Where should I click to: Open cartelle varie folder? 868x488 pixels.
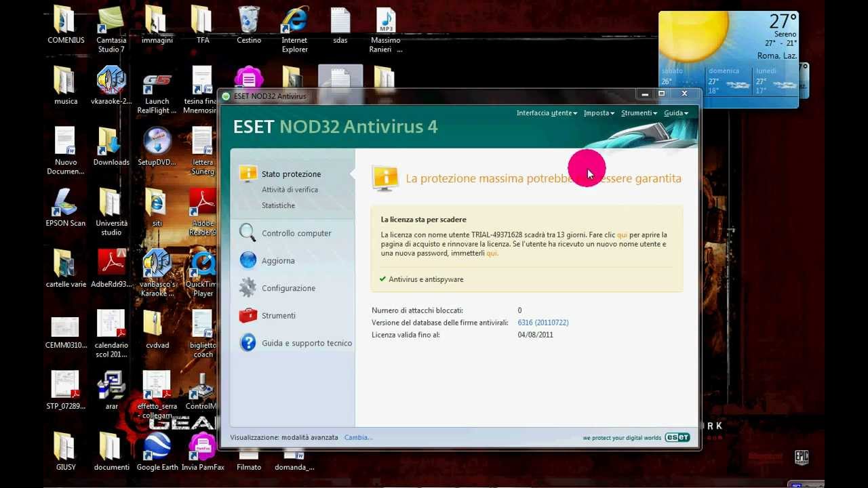click(66, 269)
